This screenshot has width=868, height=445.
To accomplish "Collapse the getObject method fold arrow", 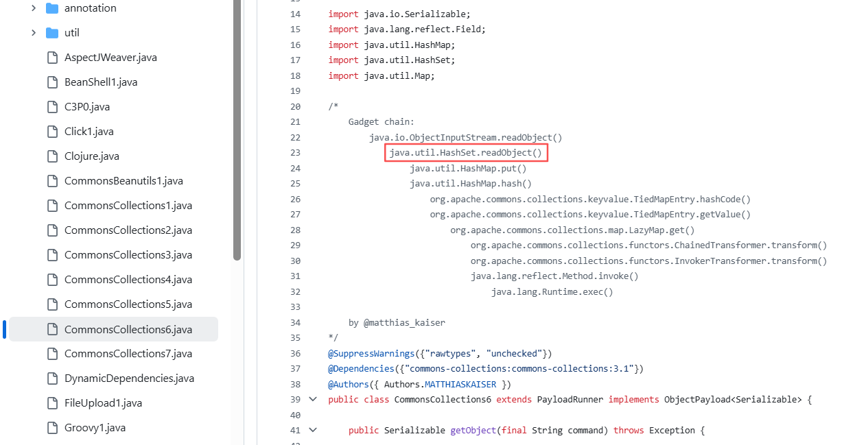I will tap(313, 430).
